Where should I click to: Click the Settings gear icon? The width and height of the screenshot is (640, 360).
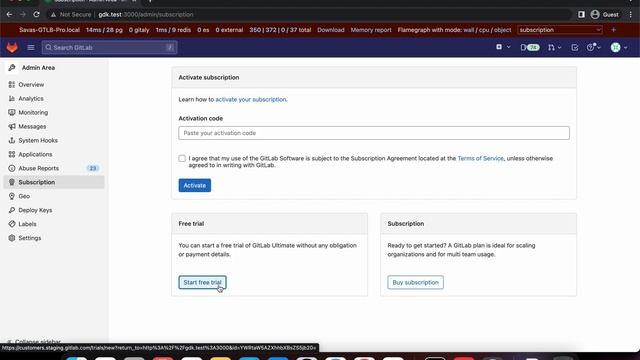[x=12, y=238]
